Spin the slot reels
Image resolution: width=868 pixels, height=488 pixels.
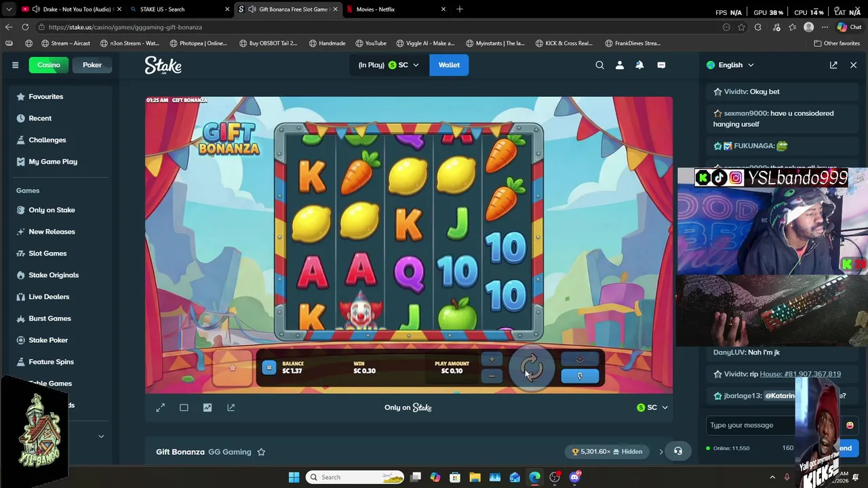pos(532,367)
